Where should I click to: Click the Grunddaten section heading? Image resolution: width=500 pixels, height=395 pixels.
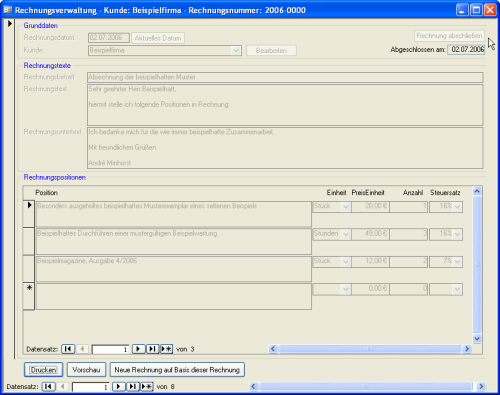(40, 26)
